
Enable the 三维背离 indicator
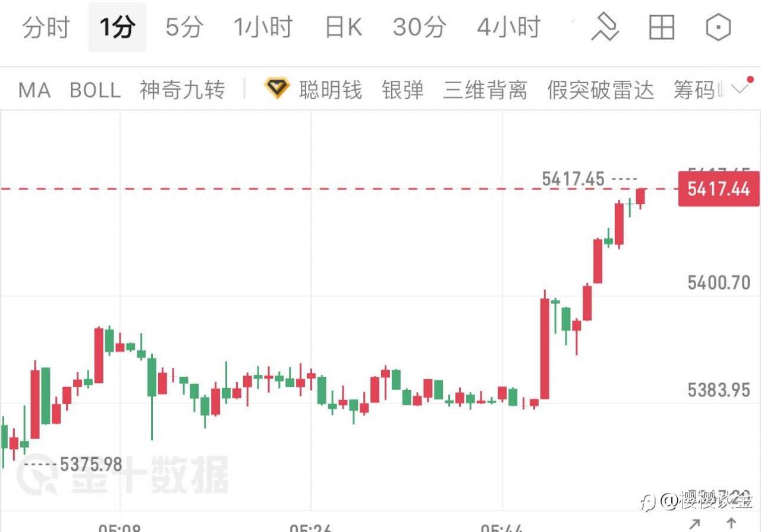485,90
